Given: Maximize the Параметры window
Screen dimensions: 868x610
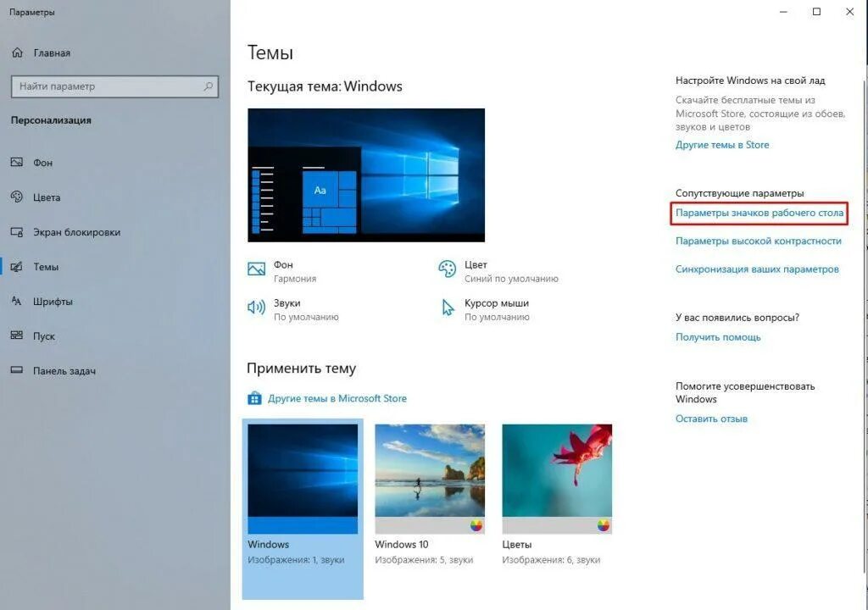Looking at the screenshot, I should pos(816,12).
